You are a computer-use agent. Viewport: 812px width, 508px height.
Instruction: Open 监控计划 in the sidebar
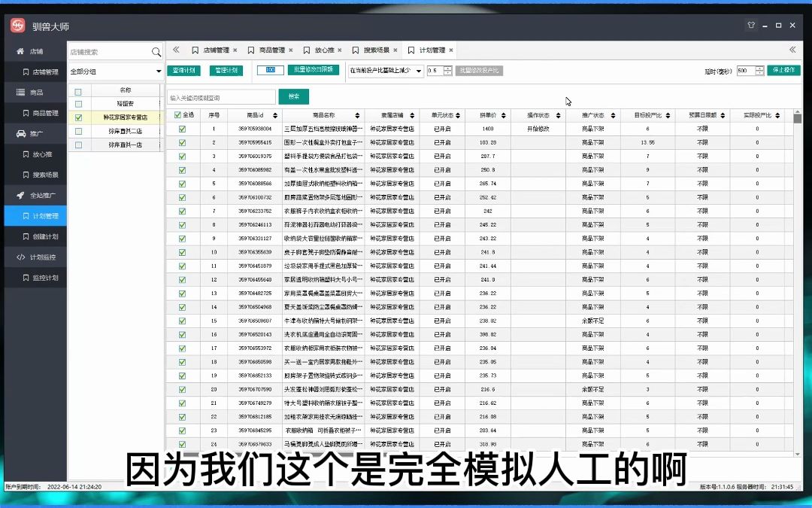coord(35,278)
